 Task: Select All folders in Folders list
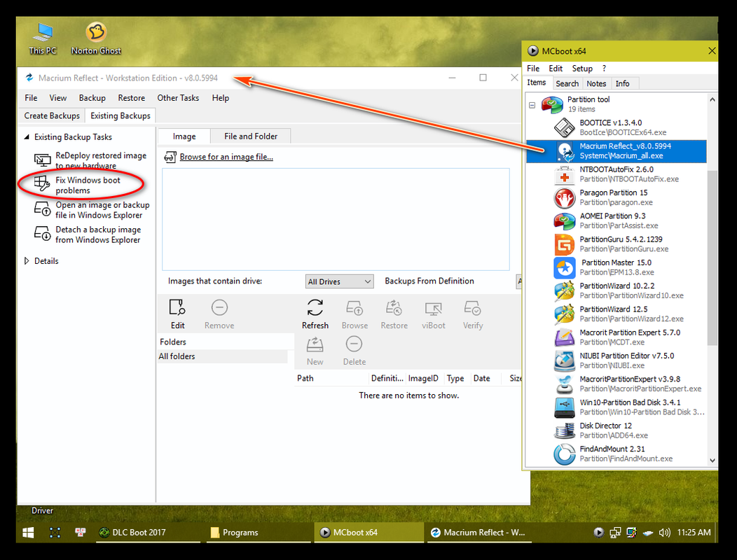point(222,356)
